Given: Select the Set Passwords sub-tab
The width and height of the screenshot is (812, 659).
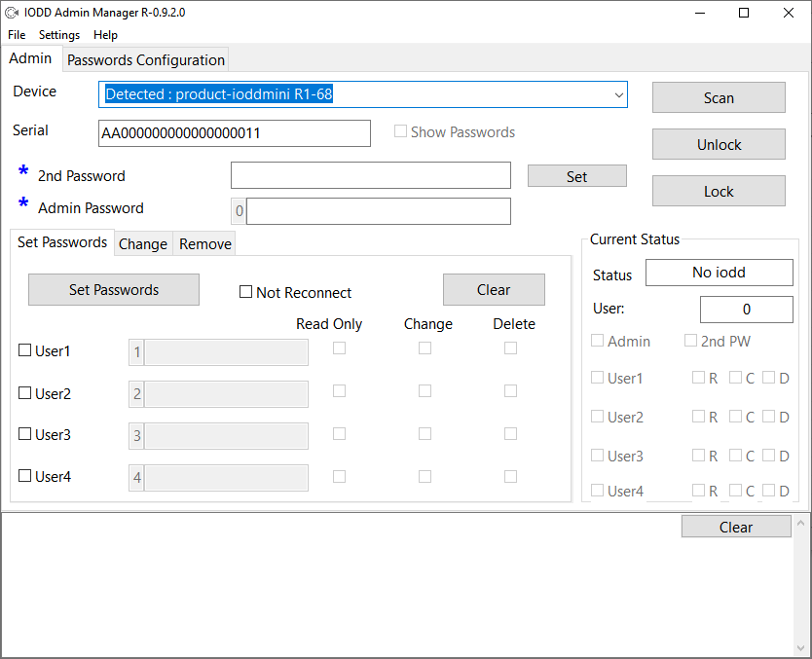Looking at the screenshot, I should 62,242.
